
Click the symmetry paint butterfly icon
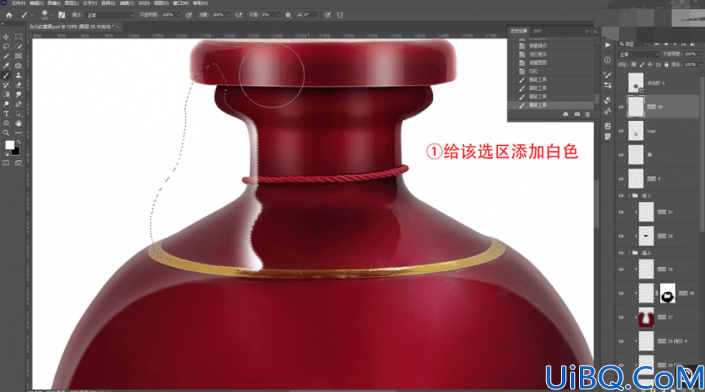click(340, 15)
